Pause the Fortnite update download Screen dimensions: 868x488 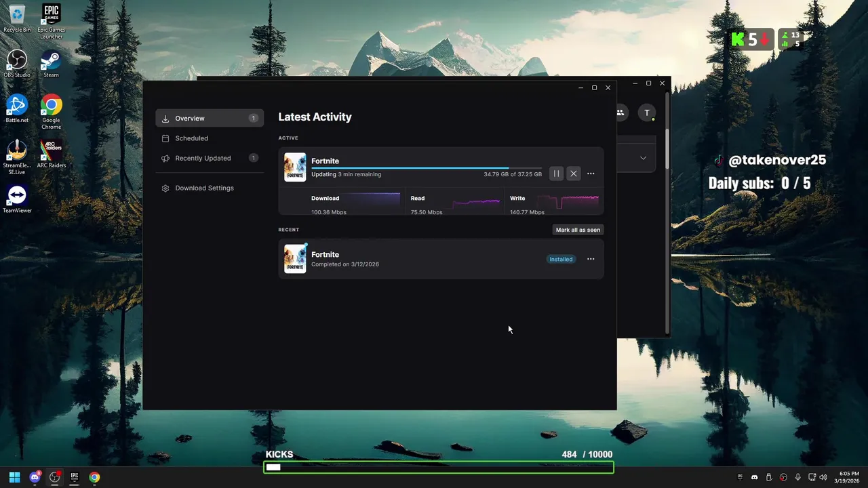(x=556, y=174)
